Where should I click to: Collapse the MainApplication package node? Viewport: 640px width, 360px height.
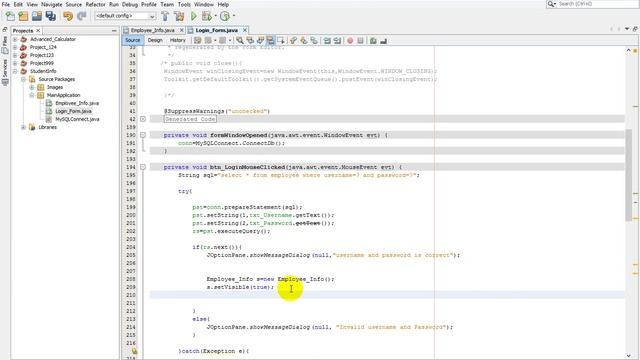(x=32, y=95)
